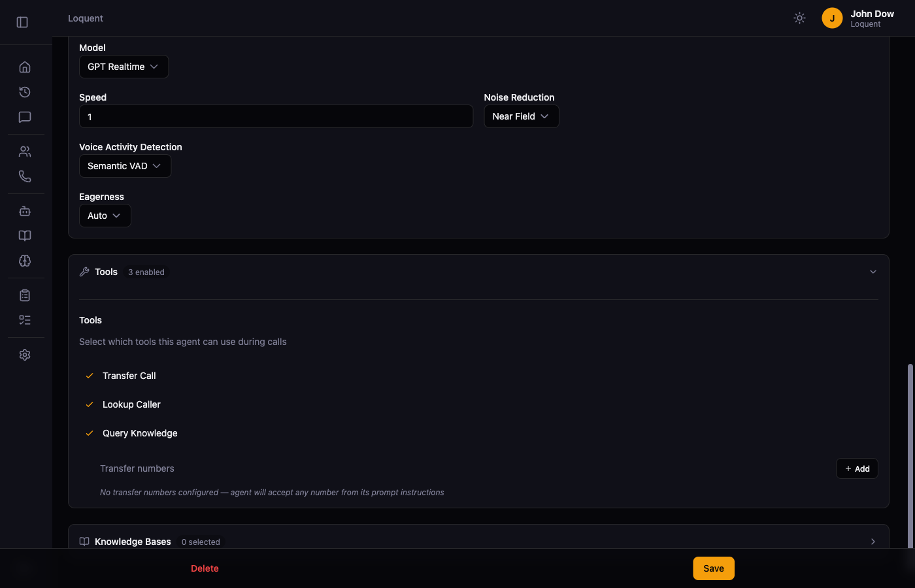Open the Knowledge Bases book icon

(24, 235)
